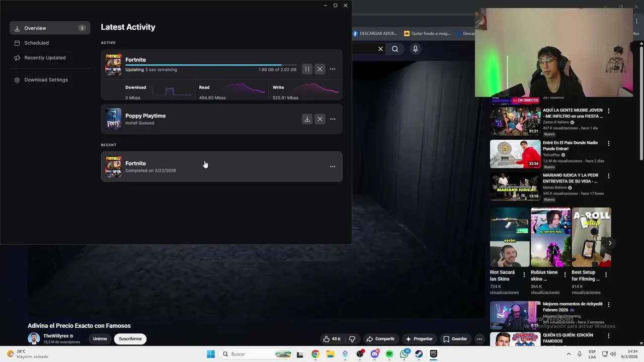644x362 pixels.
Task: Open options menu for AQUÍ LA GENTE video
Action: 608,111
